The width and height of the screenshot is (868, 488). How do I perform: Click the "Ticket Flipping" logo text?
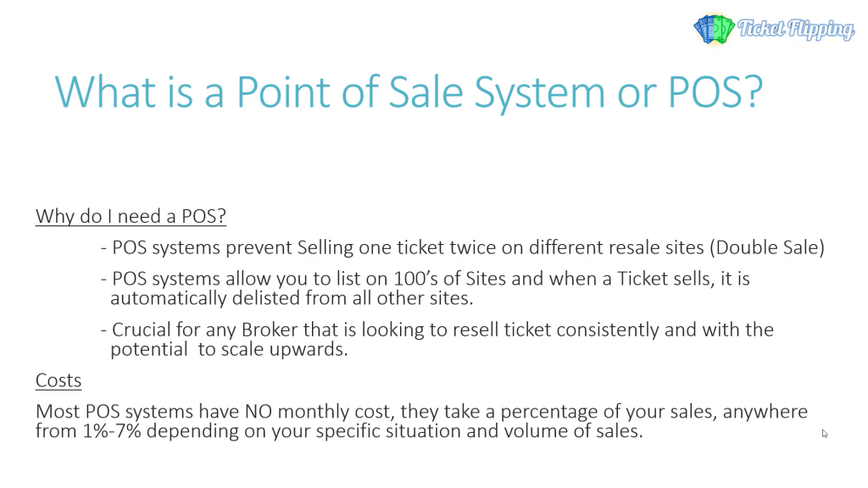(x=796, y=30)
